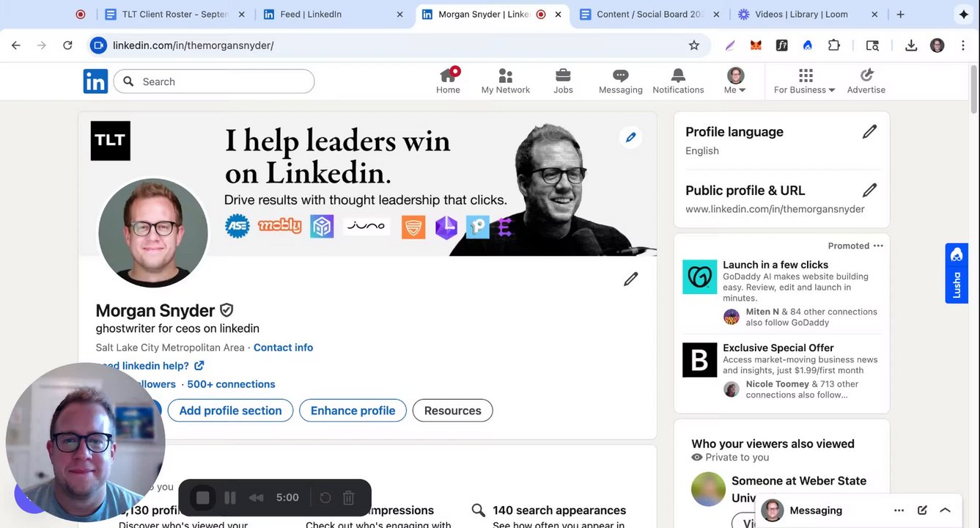980x528 pixels.
Task: Switch to Content / Social Board tab
Action: tap(649, 14)
